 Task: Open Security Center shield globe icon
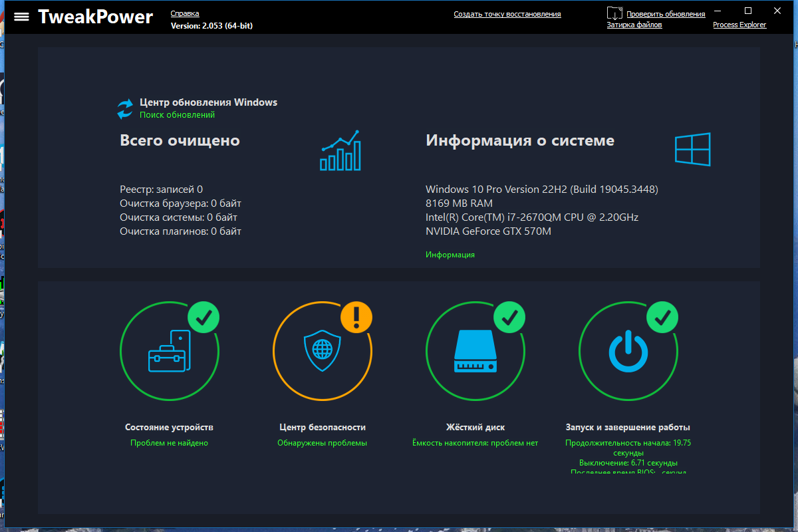point(322,350)
